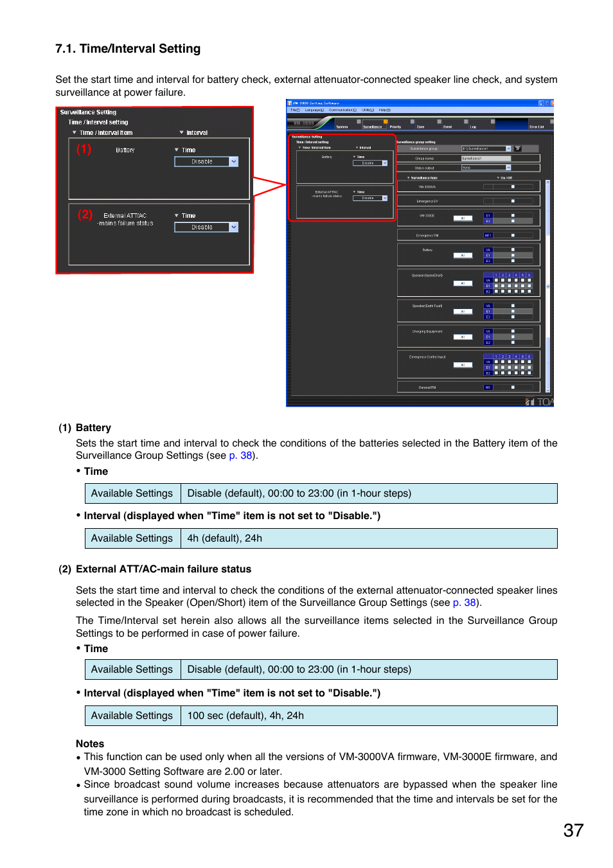Check the Charging Equipment VA checkbox
This screenshot has width=613, height=868.
pos(513,332)
